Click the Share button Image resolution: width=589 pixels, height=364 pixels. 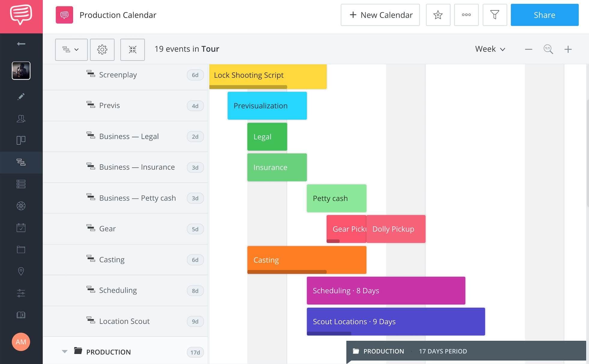[544, 15]
